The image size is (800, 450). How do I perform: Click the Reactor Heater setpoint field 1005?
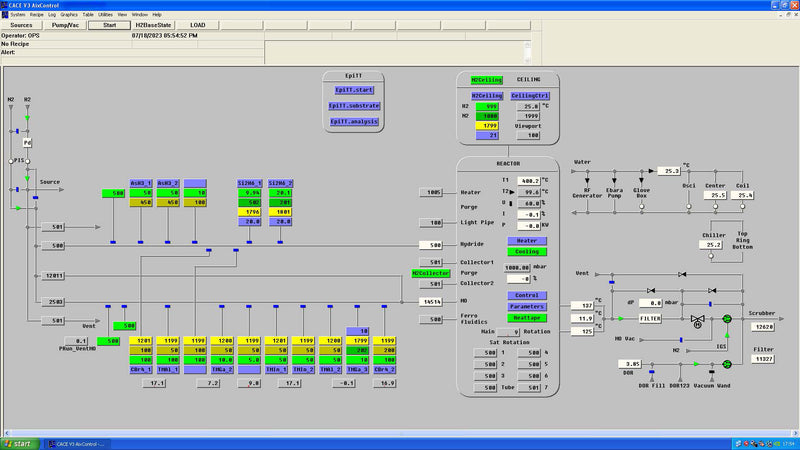[x=431, y=192]
